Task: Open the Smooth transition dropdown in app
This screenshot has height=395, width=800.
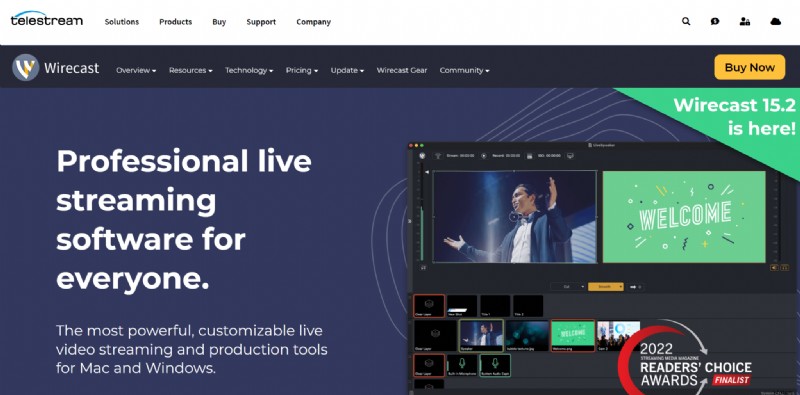Action: (x=606, y=287)
